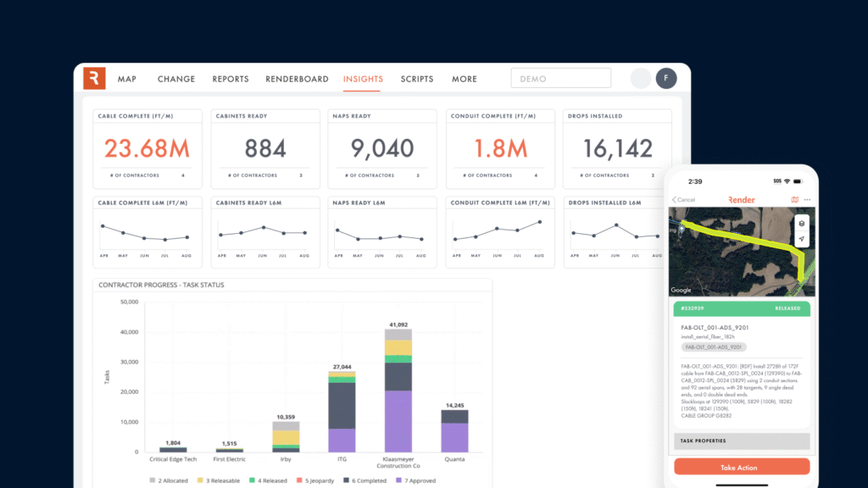Click the blank circle next to the avatar
Viewport: 868px width, 488px height.
641,79
